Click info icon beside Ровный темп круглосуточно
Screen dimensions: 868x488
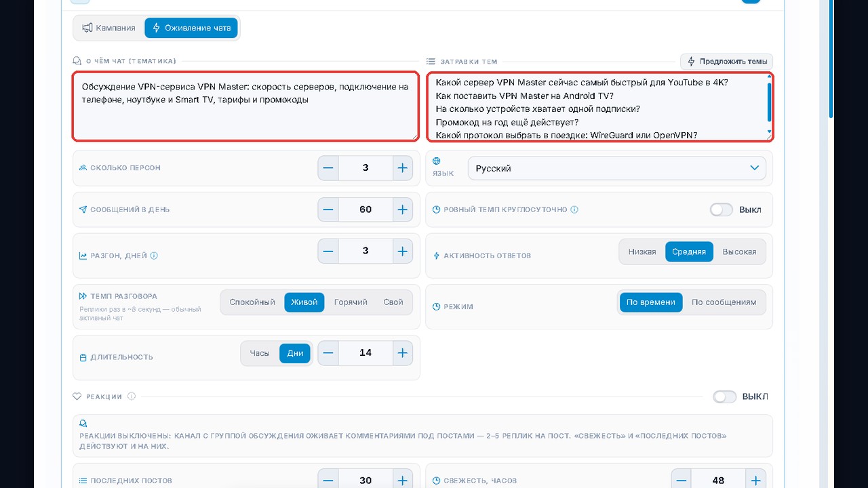tap(574, 209)
